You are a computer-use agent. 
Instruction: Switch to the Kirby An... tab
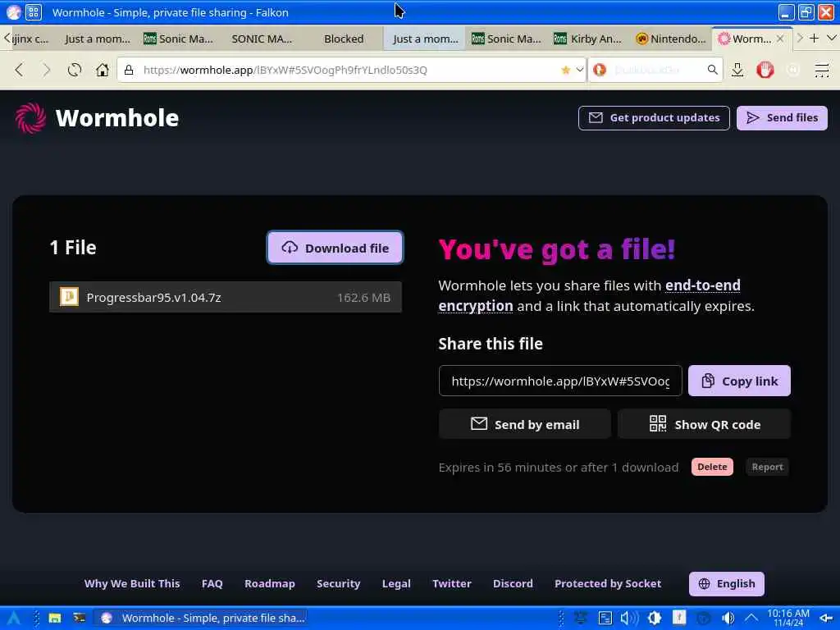click(587, 39)
